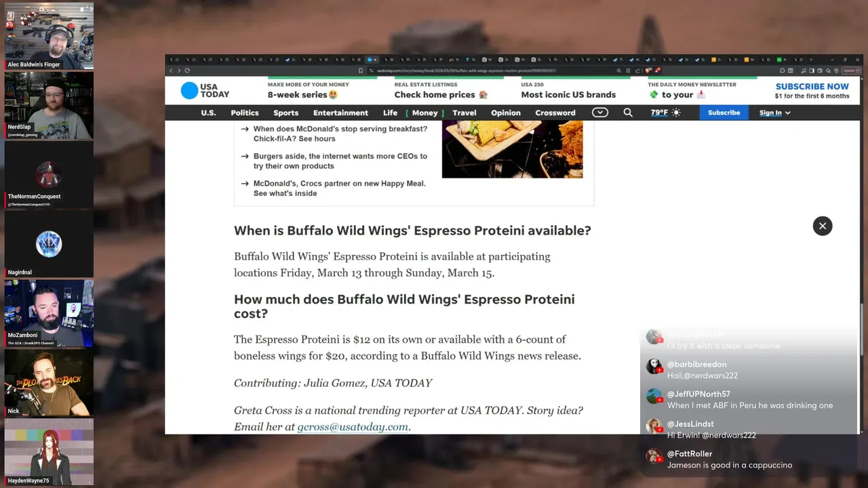Click the MoZamboni webcam tile

click(49, 312)
